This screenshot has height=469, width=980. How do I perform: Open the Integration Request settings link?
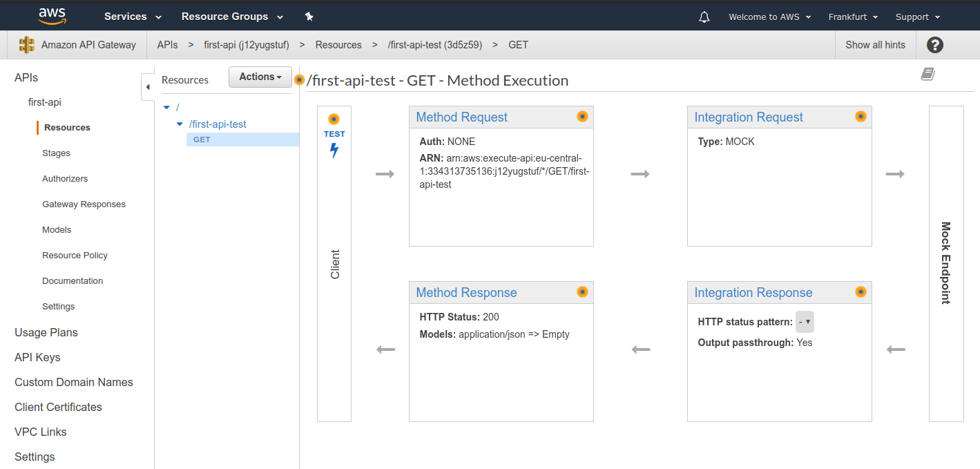point(749,117)
